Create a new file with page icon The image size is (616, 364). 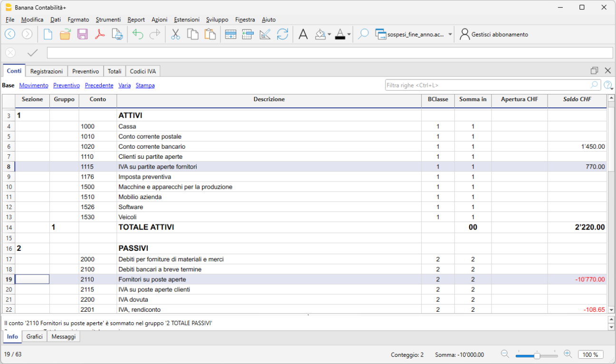(x=48, y=34)
